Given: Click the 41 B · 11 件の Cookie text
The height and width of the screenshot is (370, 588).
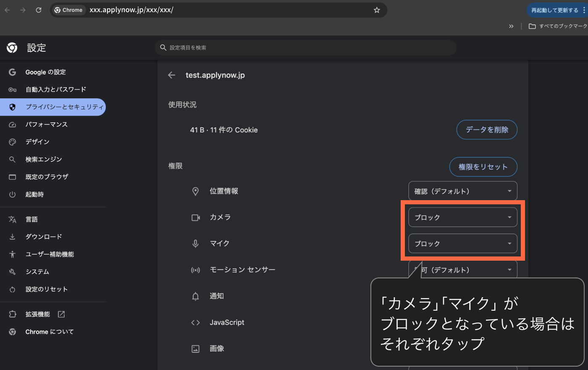Looking at the screenshot, I should click(x=224, y=130).
